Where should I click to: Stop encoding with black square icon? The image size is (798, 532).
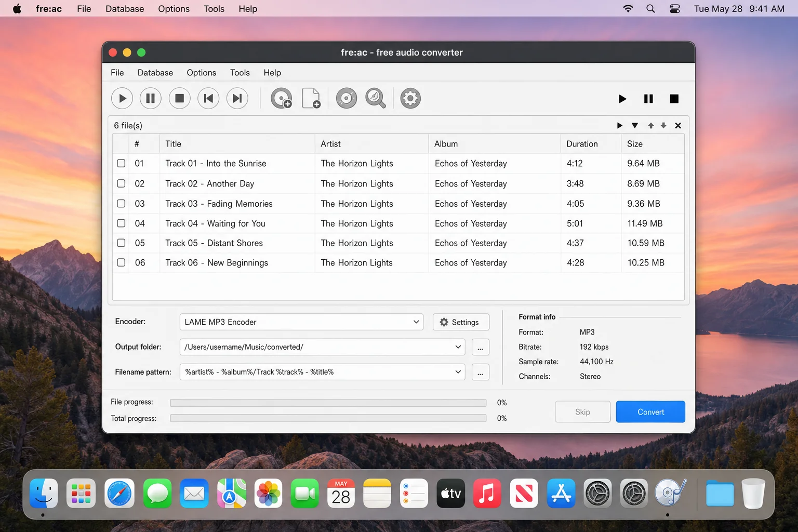[674, 99]
